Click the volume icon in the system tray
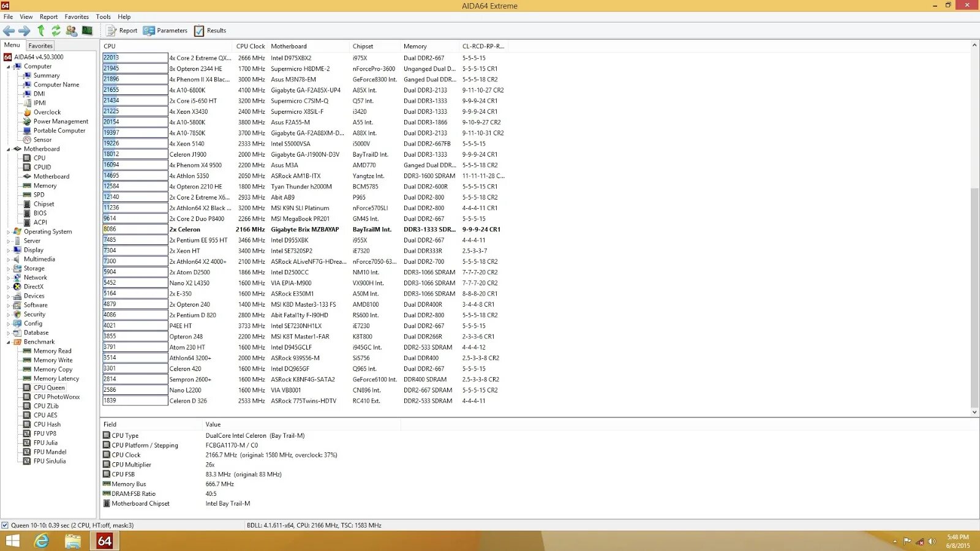Screen dimensions: 980x551 932,541
